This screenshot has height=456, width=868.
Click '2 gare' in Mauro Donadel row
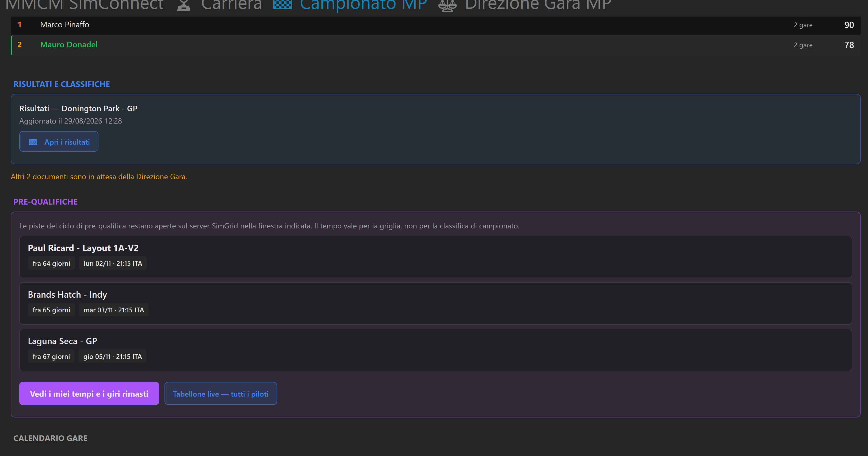(803, 45)
